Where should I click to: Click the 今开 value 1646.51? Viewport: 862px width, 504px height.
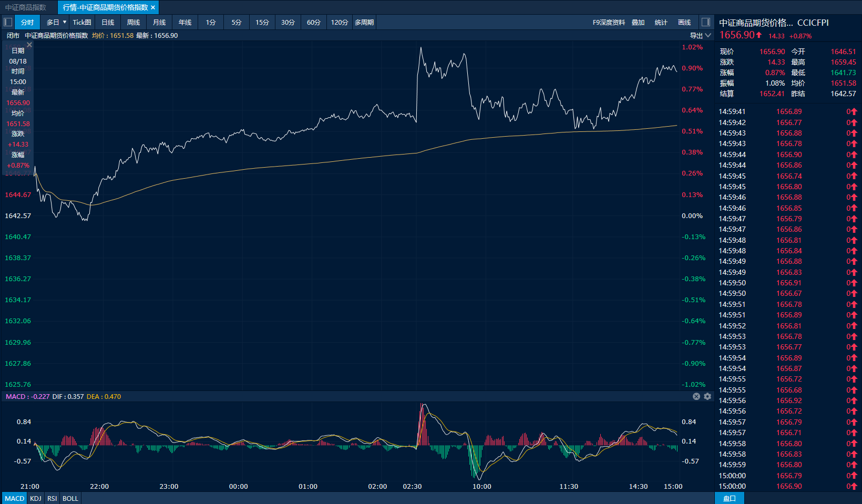[843, 52]
